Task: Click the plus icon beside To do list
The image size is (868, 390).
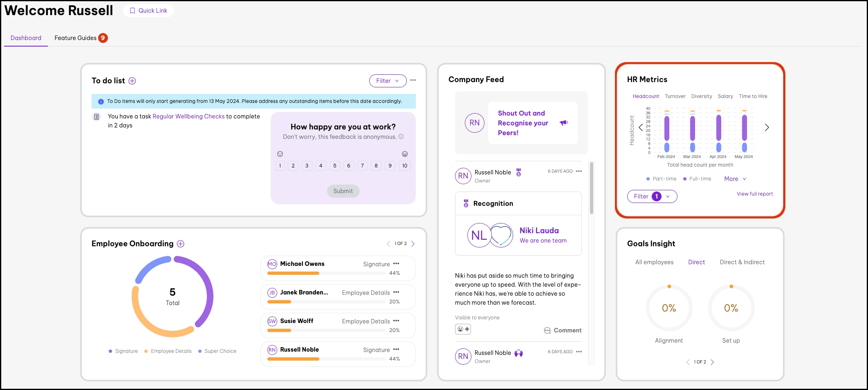Action: (132, 81)
